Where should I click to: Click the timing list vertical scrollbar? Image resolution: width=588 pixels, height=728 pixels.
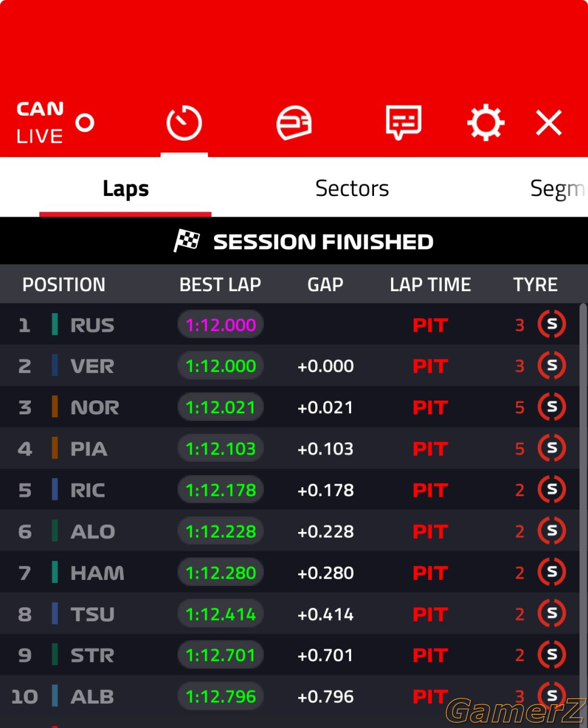click(583, 516)
